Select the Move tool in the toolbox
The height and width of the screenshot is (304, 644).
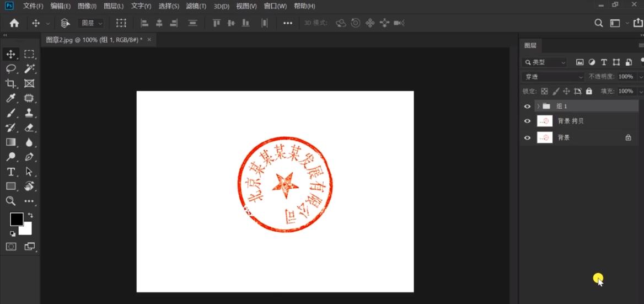(10, 54)
